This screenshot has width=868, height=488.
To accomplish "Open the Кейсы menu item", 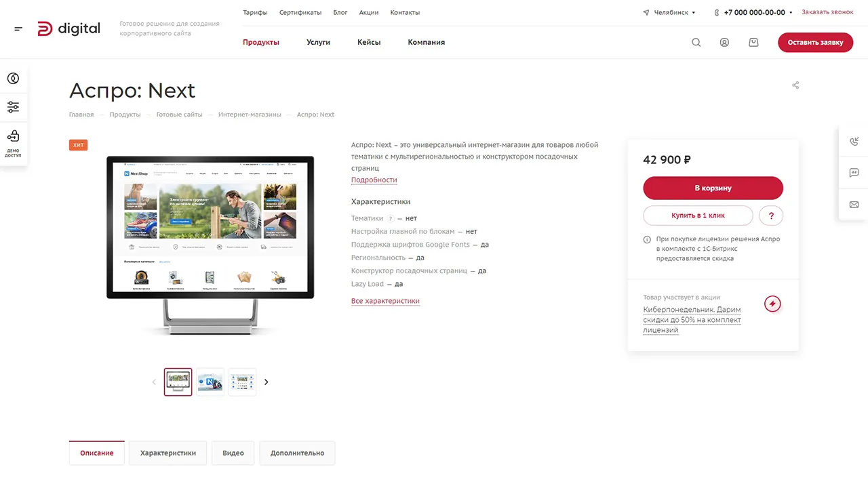I will point(369,42).
